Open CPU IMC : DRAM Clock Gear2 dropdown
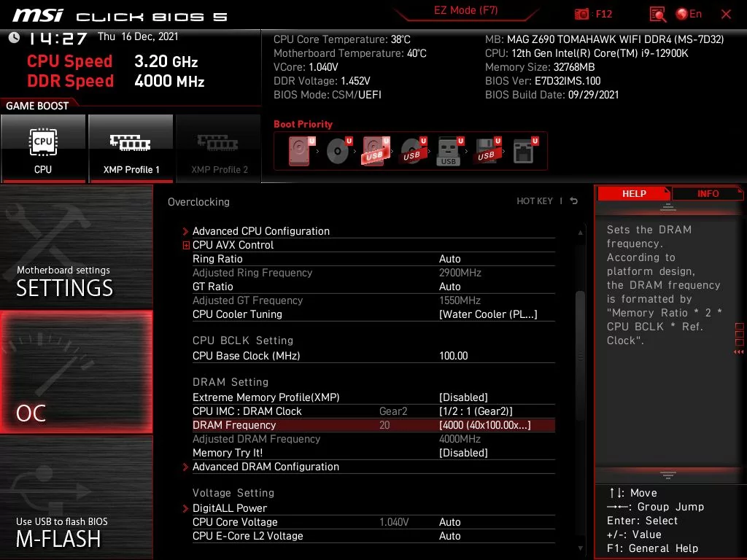747x560 pixels. [x=476, y=411]
